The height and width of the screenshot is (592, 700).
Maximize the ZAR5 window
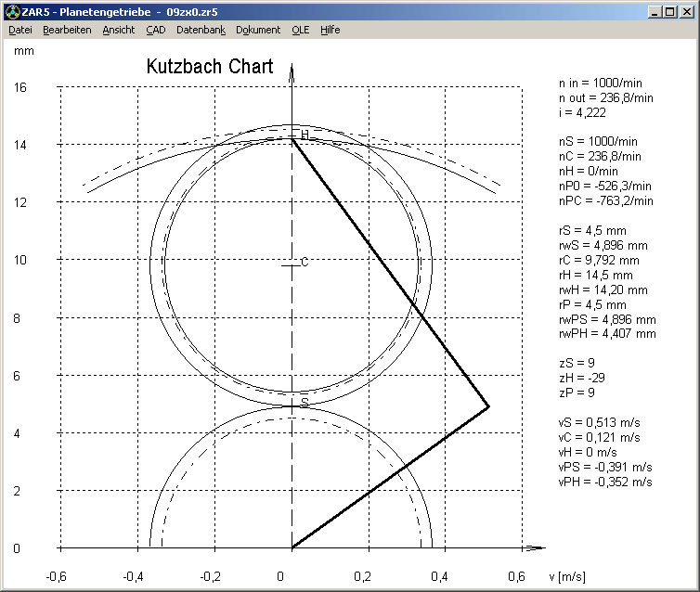pyautogui.click(x=671, y=11)
